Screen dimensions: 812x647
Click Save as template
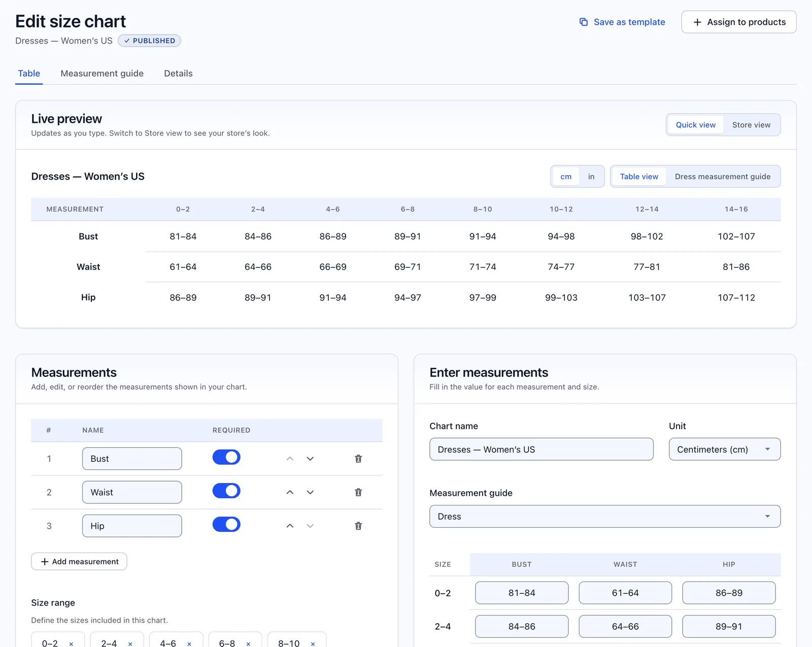pyautogui.click(x=622, y=22)
